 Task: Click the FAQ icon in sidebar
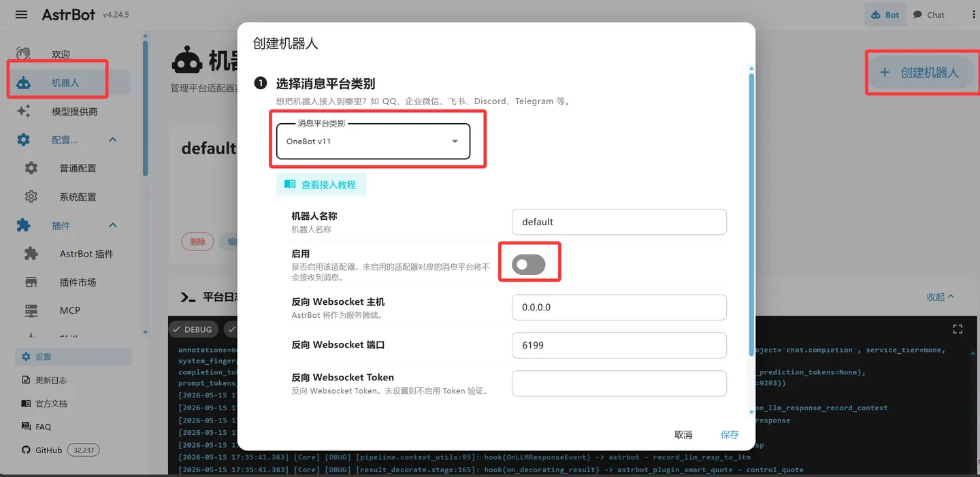click(x=26, y=427)
